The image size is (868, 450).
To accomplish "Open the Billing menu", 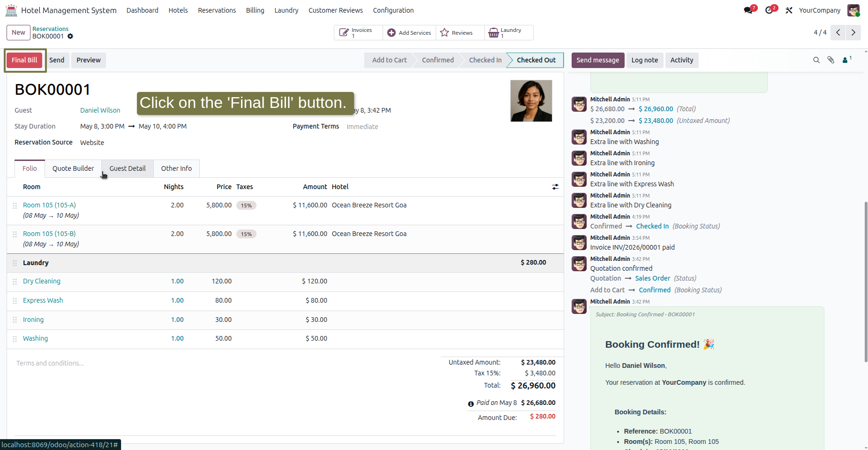I will pyautogui.click(x=255, y=10).
